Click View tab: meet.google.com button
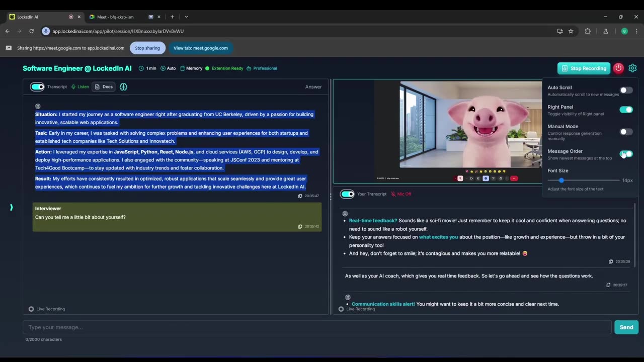This screenshot has height=362, width=644. pyautogui.click(x=201, y=48)
